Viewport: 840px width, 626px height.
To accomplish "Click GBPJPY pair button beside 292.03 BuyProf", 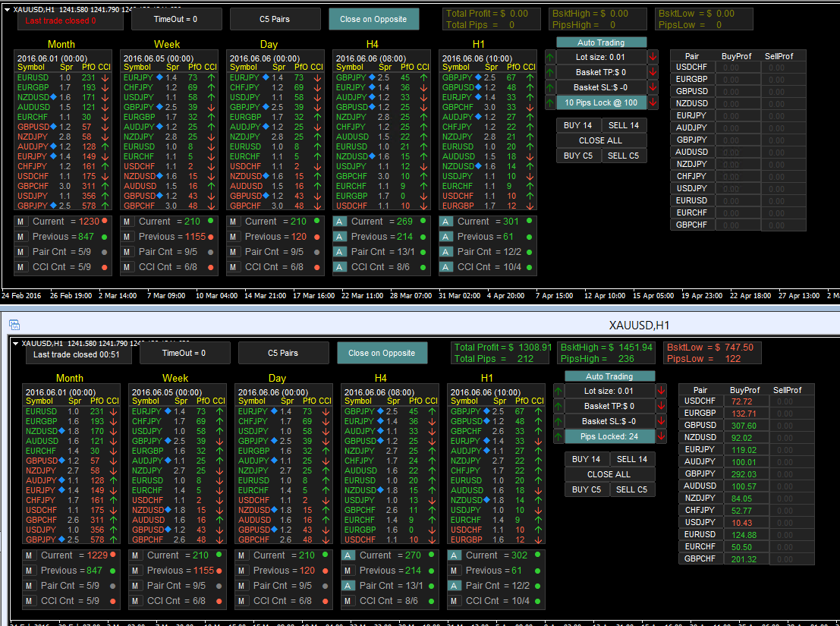I will pos(700,474).
